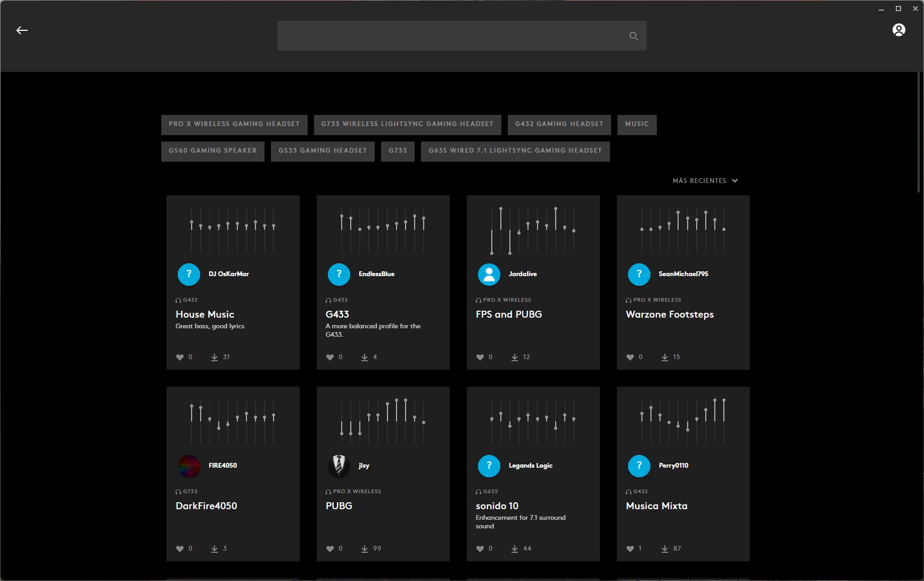The image size is (924, 581).
Task: Download the Warzone Footsteps preset
Action: 665,357
